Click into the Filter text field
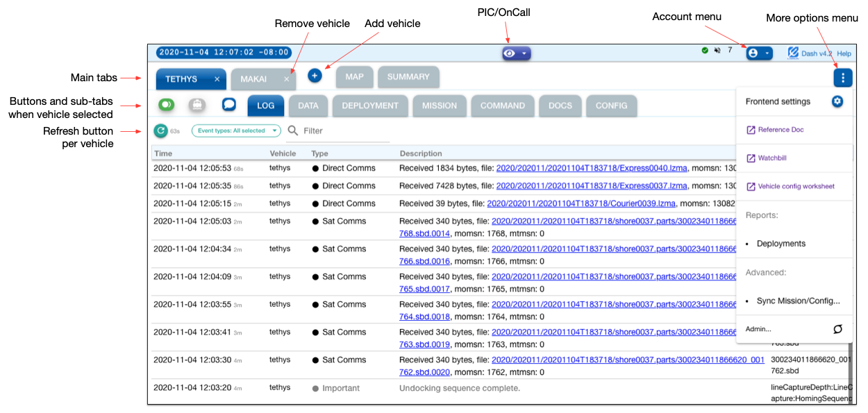 [345, 130]
